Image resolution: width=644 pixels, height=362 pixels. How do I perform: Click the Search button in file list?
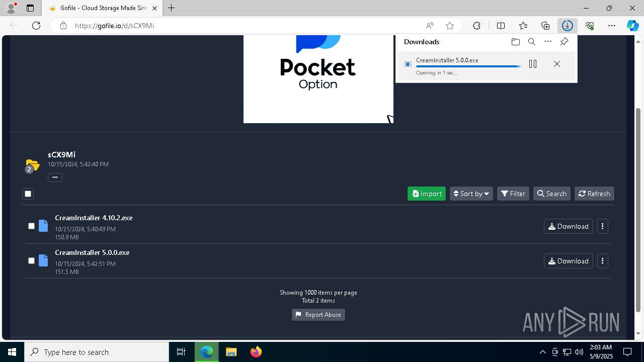[552, 194]
